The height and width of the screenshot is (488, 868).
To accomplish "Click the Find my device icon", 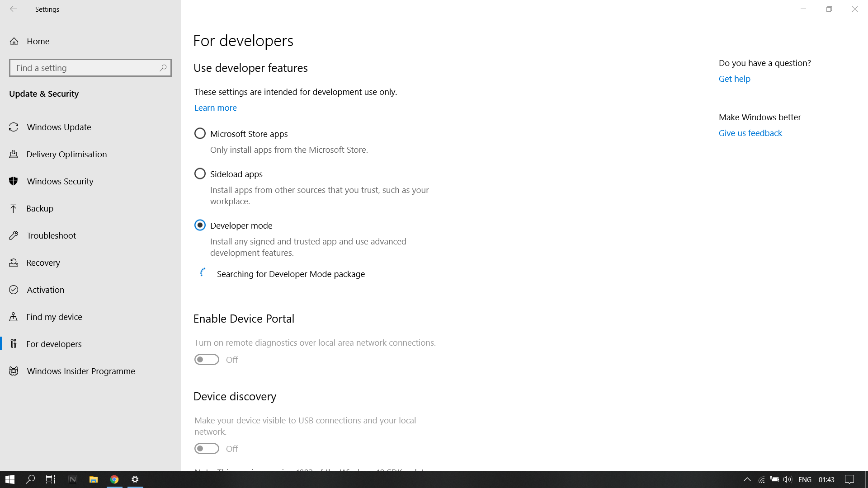I will [14, 317].
